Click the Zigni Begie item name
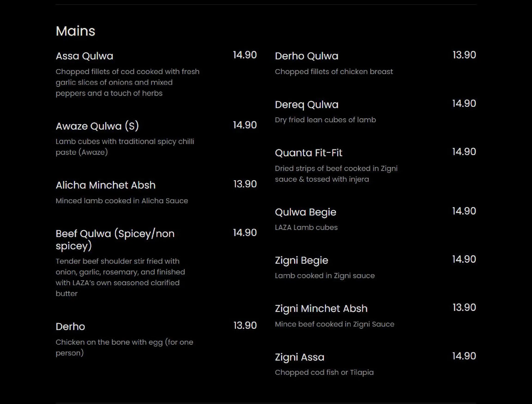 click(x=302, y=260)
